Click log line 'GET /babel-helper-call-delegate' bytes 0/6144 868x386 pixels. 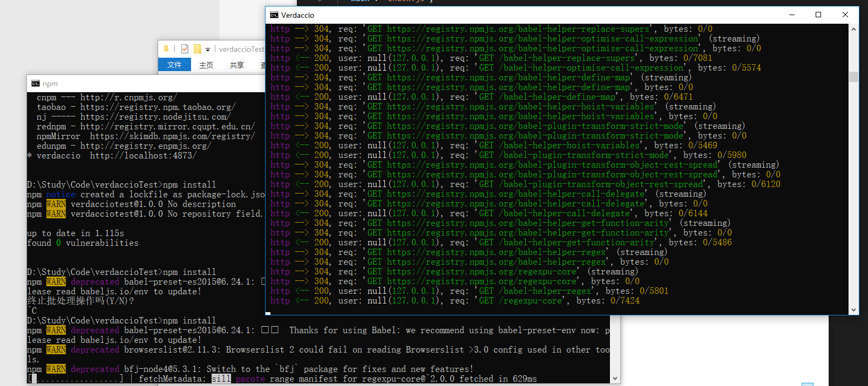tap(489, 213)
